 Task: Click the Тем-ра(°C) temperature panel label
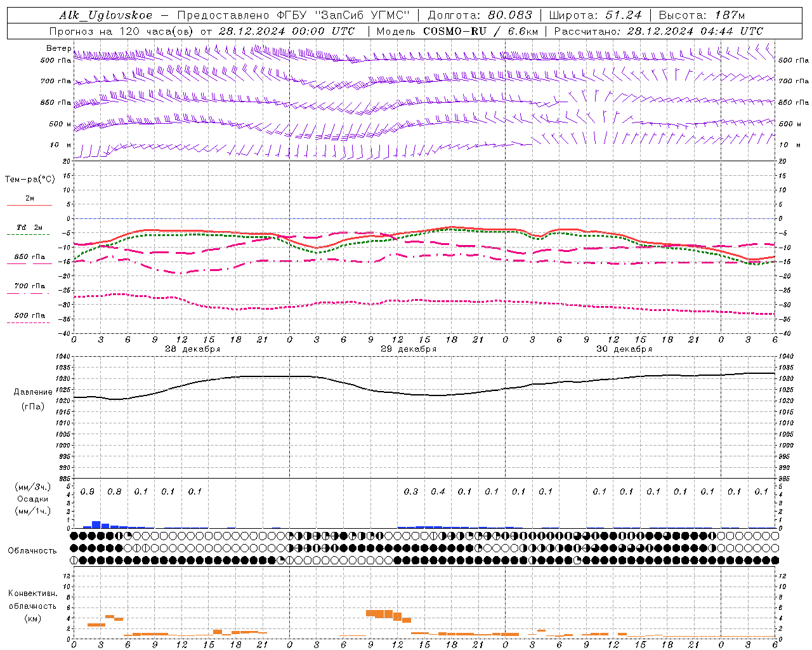[30, 180]
